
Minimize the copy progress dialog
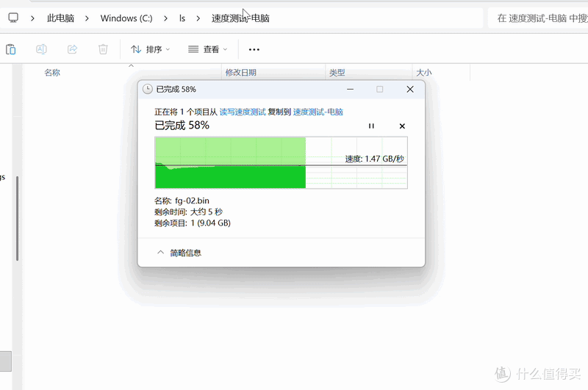(351, 89)
